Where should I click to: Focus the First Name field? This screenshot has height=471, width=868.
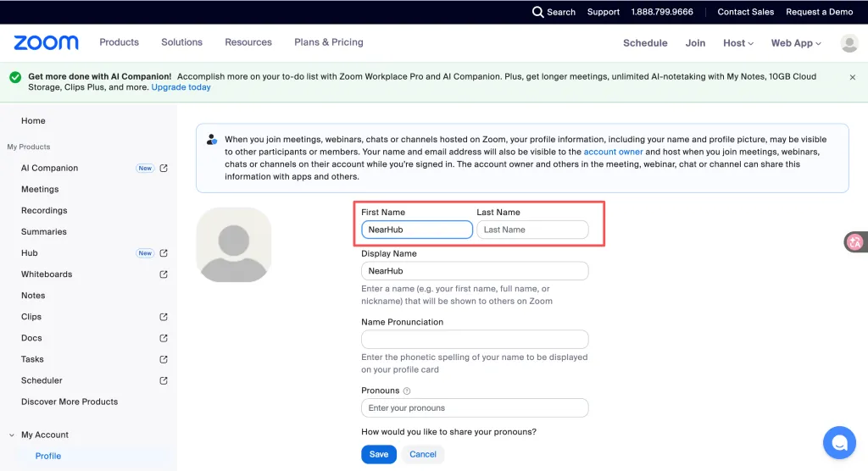(417, 230)
